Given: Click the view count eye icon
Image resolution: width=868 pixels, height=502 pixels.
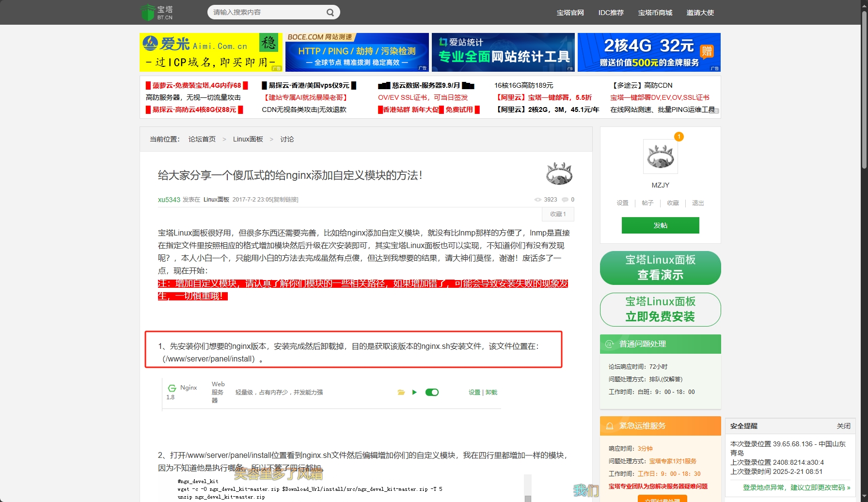Looking at the screenshot, I should (537, 199).
